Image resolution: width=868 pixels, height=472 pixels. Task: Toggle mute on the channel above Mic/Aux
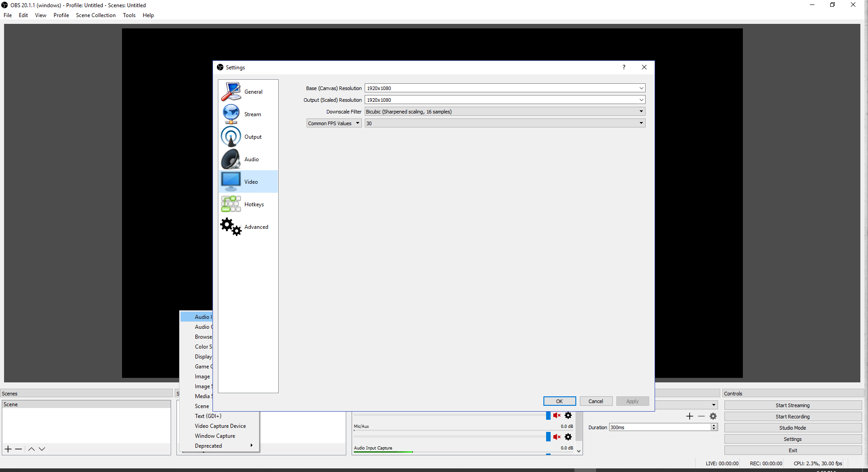(x=557, y=415)
